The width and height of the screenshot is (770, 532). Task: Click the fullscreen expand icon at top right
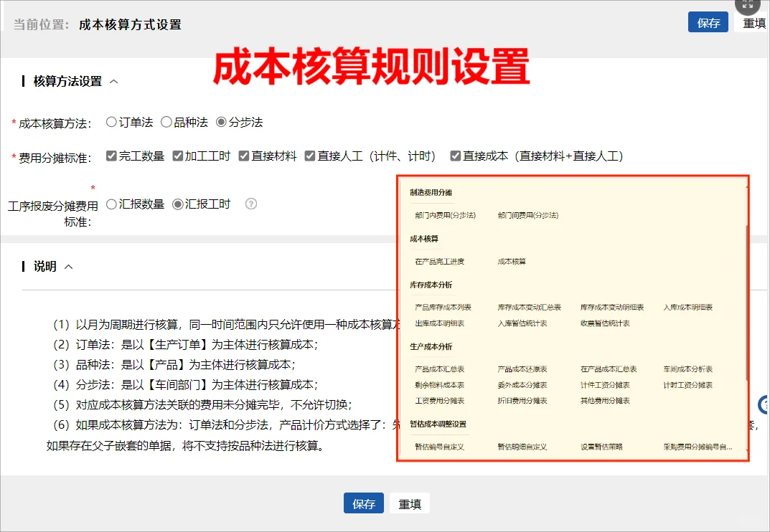coord(749,6)
